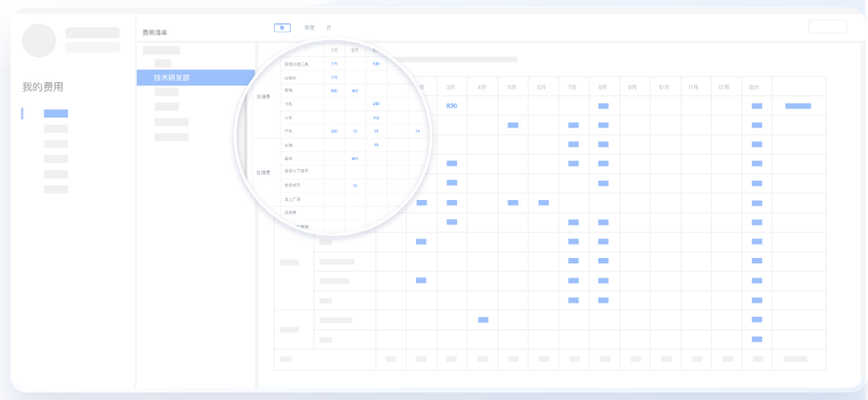
Task: Select the 年 (year) view tab
Action: [282, 28]
